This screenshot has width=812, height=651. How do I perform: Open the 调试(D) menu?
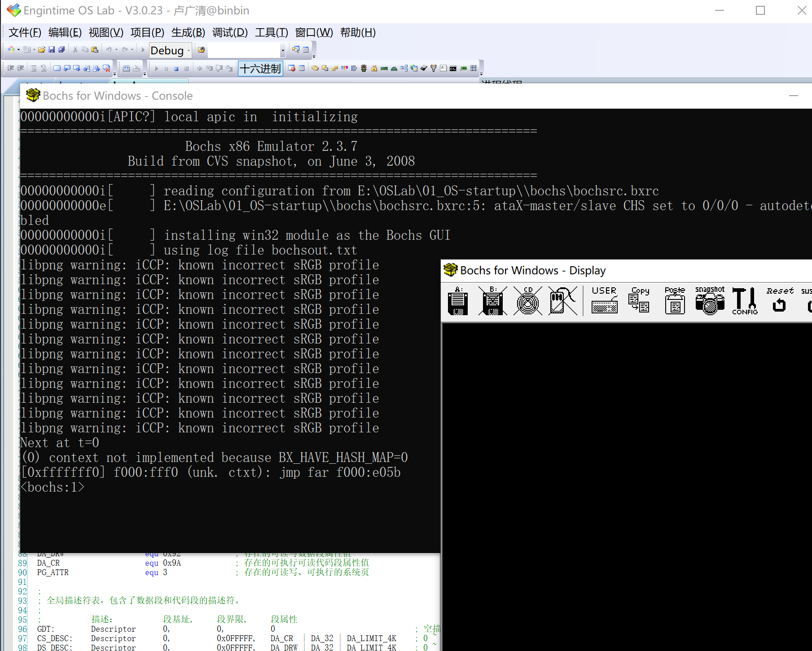(230, 32)
